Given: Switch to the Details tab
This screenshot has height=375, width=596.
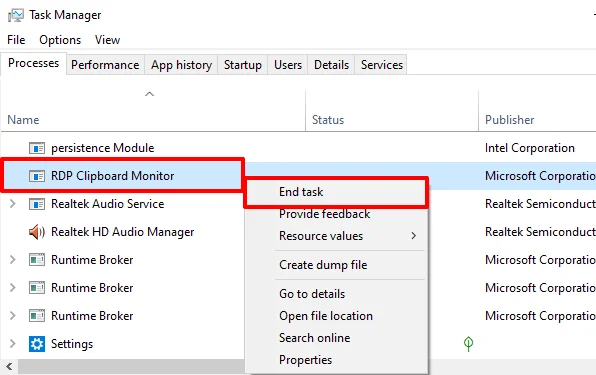Looking at the screenshot, I should click(331, 65).
